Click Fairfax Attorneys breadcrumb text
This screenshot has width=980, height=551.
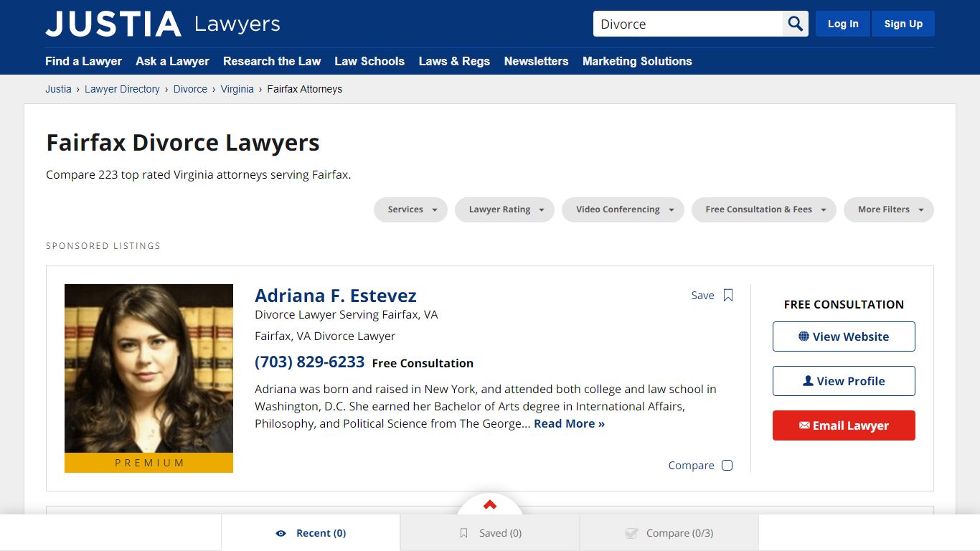[305, 89]
